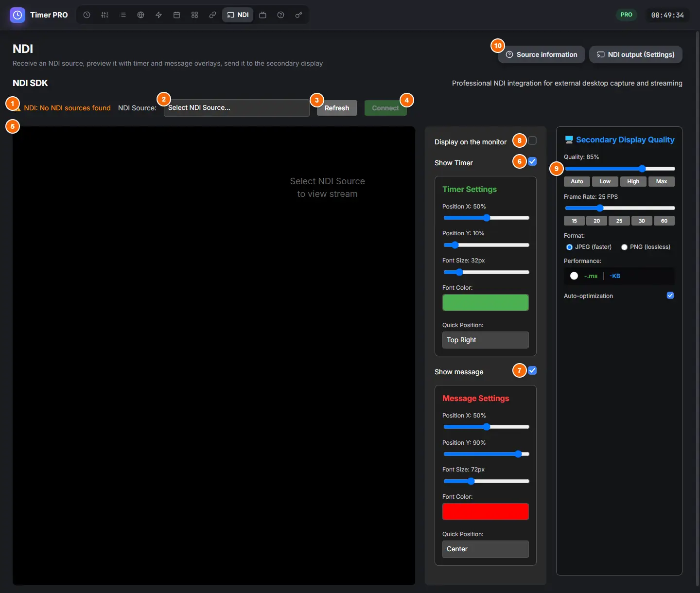Click the Connect button
The width and height of the screenshot is (700, 593).
pos(385,108)
